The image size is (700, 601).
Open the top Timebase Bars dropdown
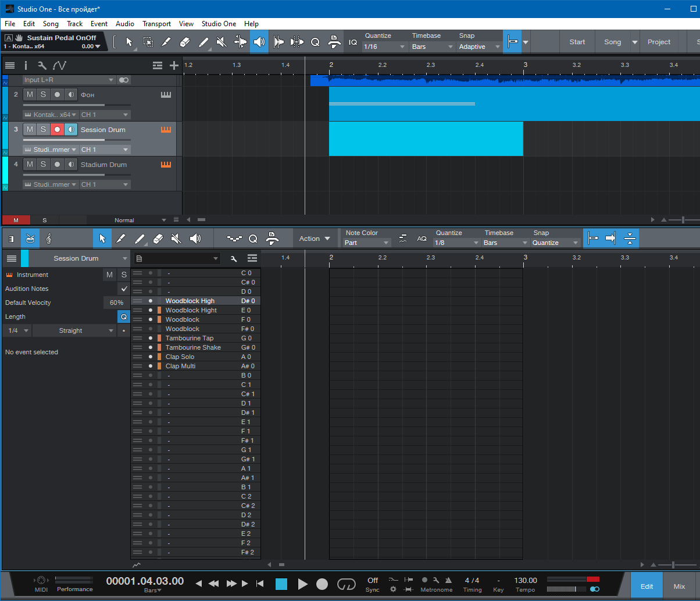(433, 47)
